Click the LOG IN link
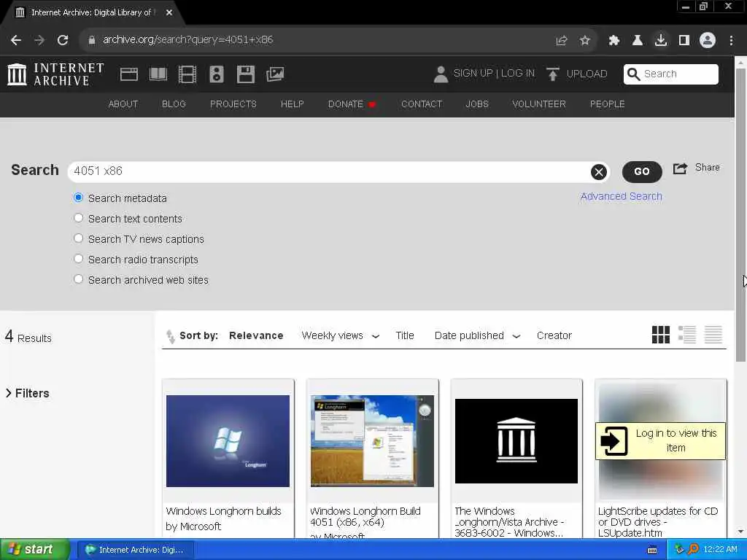The image size is (747, 560). (518, 74)
